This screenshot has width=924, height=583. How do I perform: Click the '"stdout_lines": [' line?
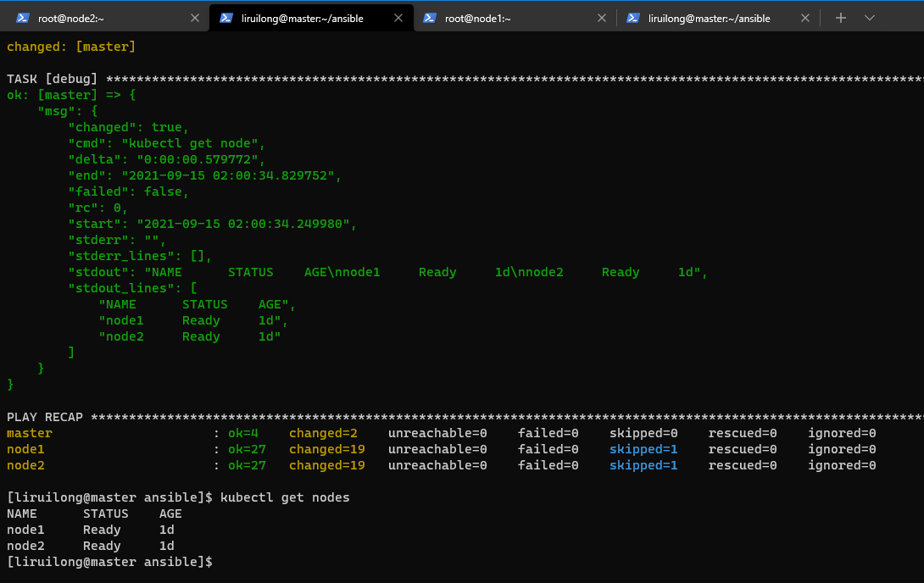132,288
